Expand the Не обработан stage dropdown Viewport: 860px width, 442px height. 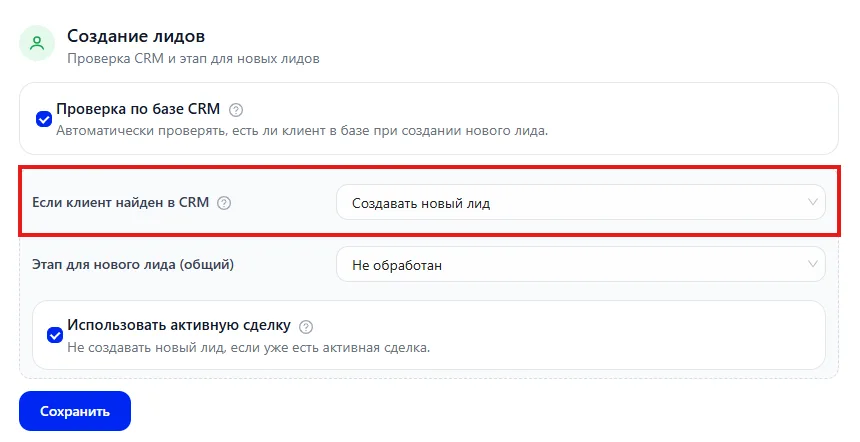pos(580,264)
